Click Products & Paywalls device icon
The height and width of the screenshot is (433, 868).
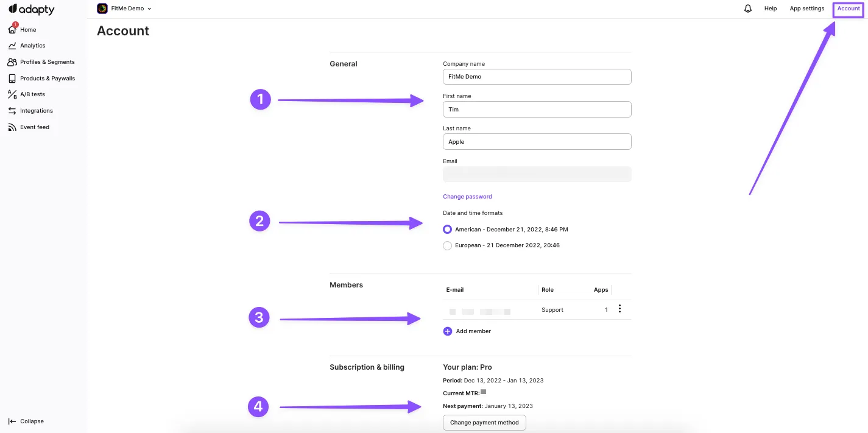[12, 79]
